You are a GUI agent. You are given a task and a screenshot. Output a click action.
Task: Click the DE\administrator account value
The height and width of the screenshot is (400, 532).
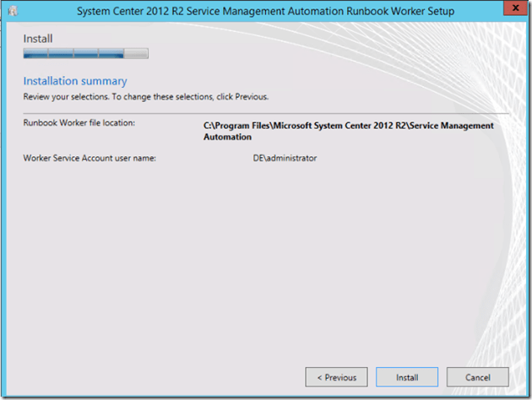[279, 158]
